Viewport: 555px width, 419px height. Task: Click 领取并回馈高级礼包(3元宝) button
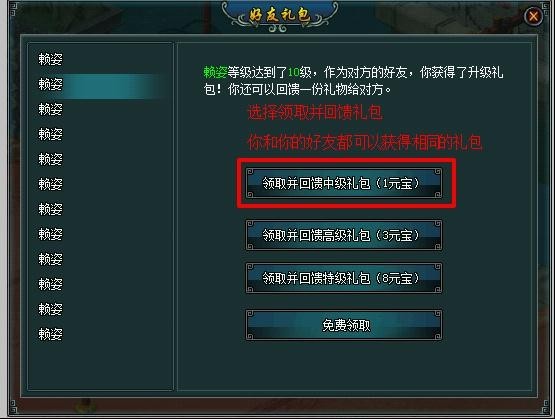pos(344,235)
